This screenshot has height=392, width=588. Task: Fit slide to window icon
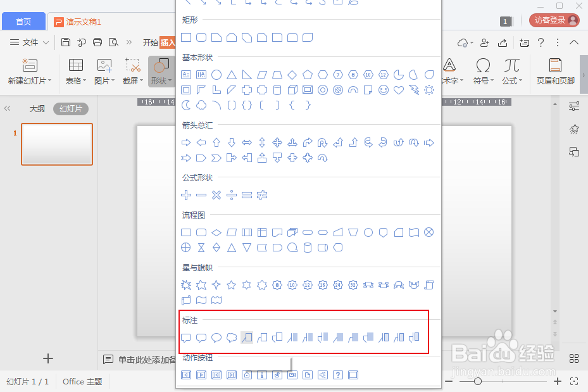pos(574,381)
